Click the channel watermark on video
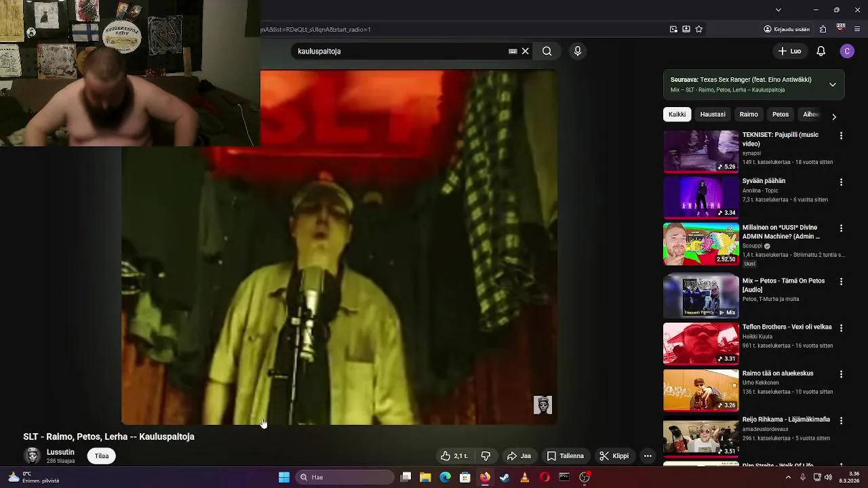 pyautogui.click(x=542, y=405)
